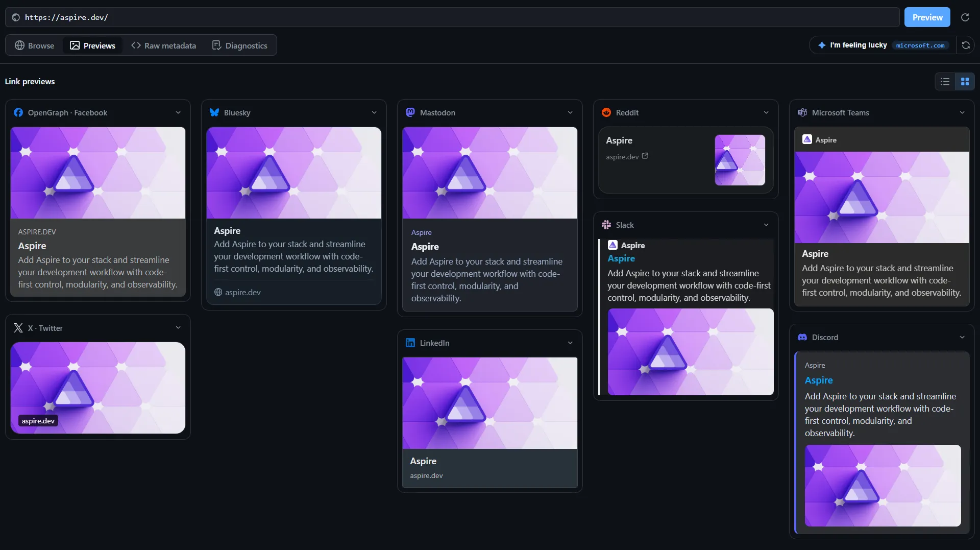Click aspire.dev text in LinkedIn card
Viewport: 980px width, 550px height.
point(426,475)
